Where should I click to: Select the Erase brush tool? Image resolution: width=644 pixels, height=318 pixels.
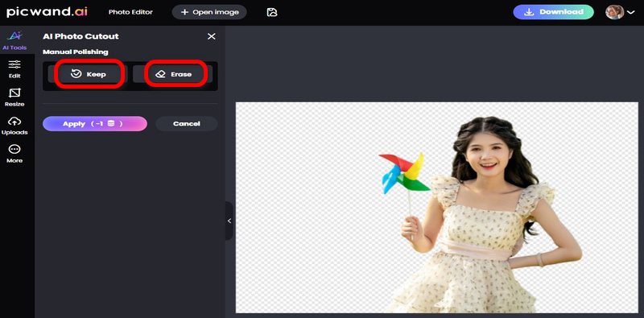pos(172,74)
